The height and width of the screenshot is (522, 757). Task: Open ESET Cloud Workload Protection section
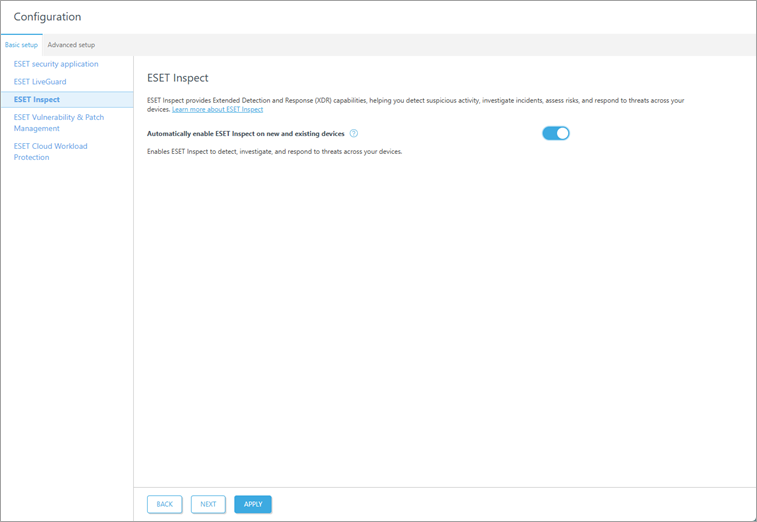(51, 152)
